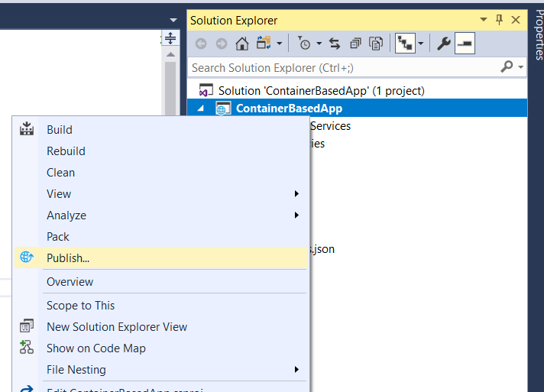Choose Show on Code Map entry

pyautogui.click(x=160, y=348)
